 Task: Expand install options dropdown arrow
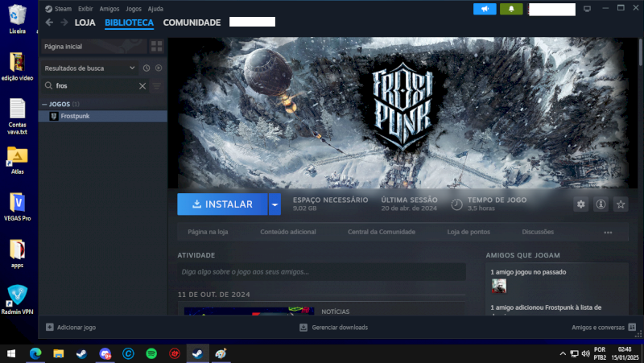[x=275, y=204]
